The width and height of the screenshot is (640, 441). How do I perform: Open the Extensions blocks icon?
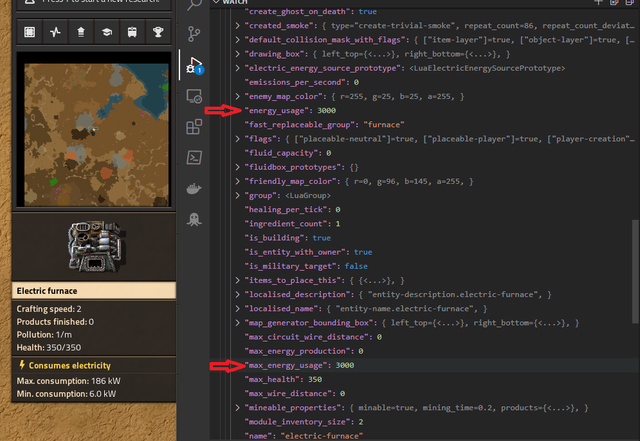tap(194, 127)
